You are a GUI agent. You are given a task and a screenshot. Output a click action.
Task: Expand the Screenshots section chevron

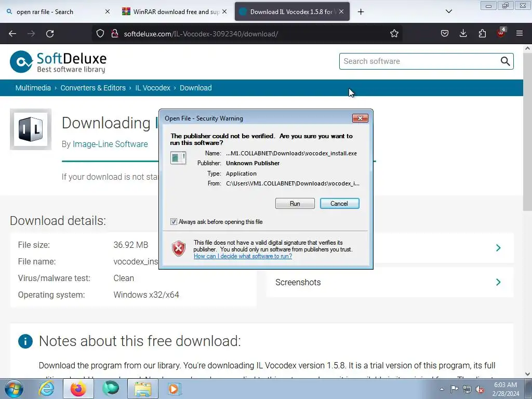(x=498, y=282)
